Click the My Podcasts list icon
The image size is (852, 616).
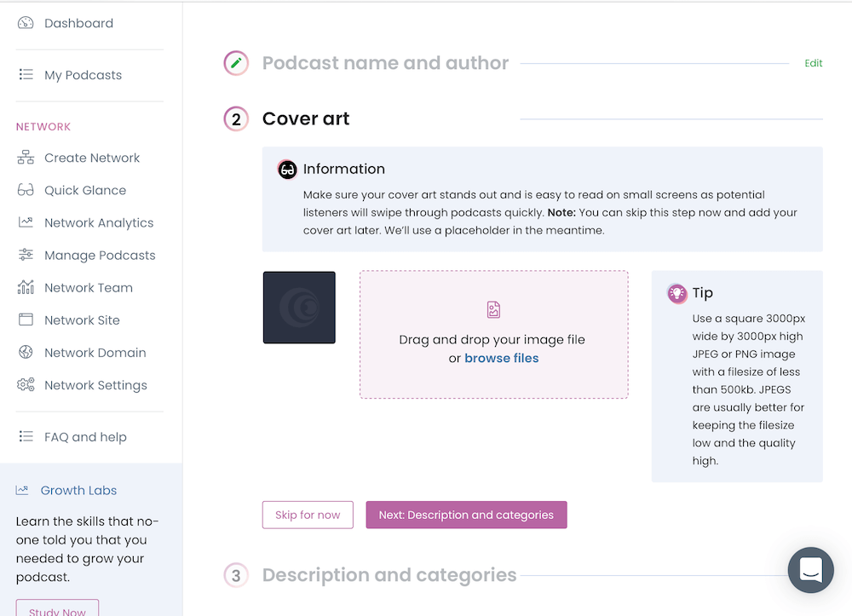pos(26,75)
